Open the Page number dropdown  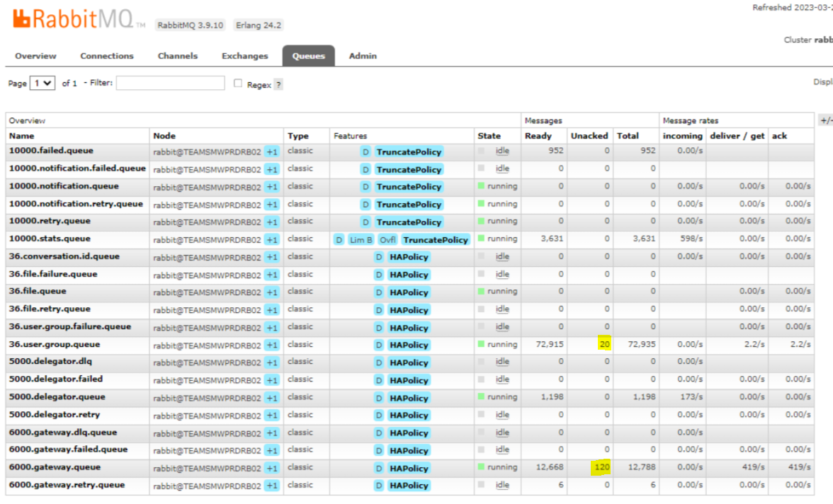pos(42,84)
